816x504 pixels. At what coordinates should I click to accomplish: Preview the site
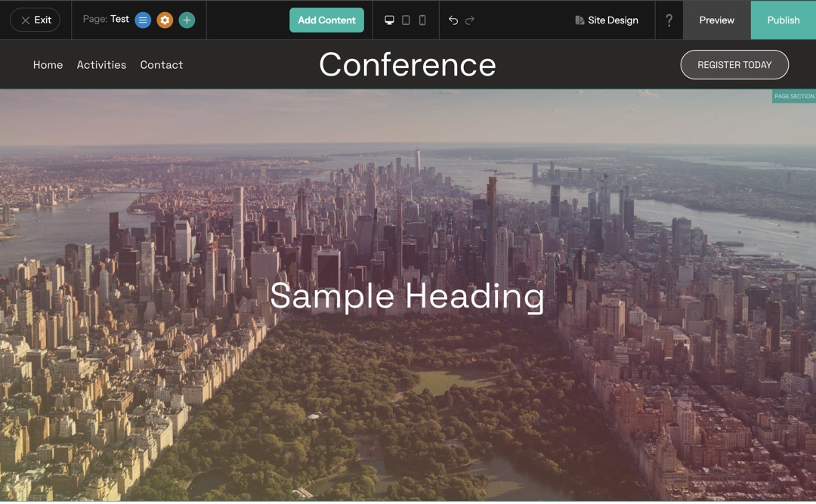pos(716,20)
